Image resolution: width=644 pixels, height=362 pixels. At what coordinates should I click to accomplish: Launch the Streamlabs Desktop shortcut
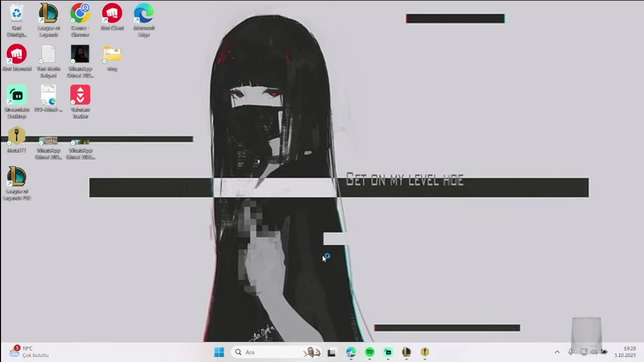point(17,102)
